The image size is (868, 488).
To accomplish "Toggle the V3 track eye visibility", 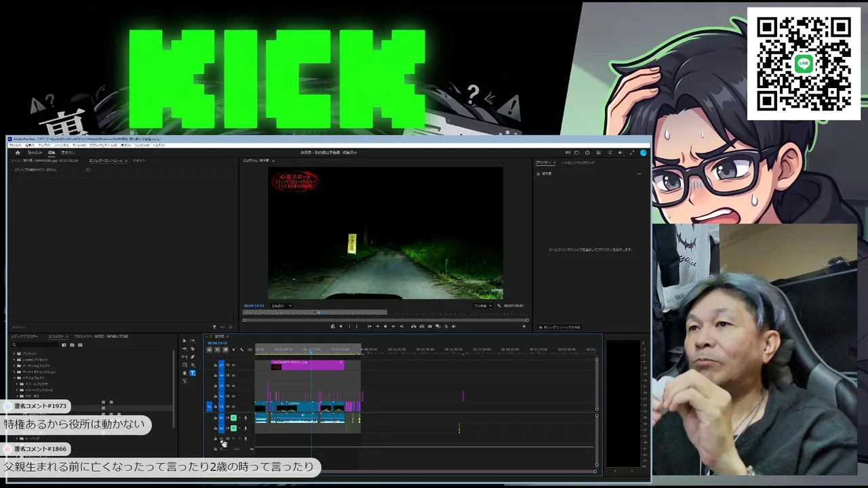I will click(233, 386).
